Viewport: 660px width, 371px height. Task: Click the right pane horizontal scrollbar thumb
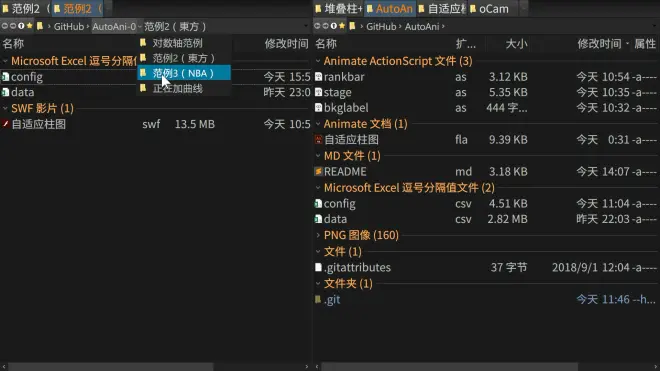(x=450, y=367)
